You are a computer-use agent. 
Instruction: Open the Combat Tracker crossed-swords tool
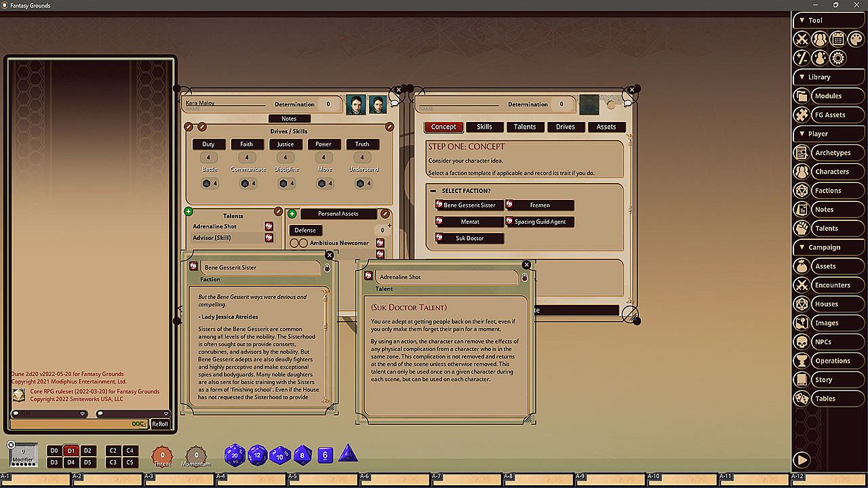(802, 39)
